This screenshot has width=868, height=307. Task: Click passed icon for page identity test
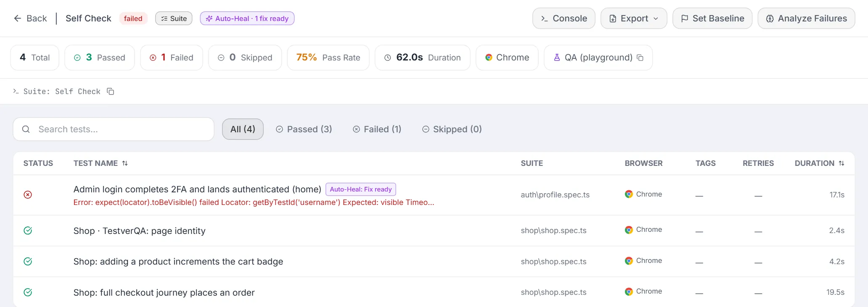[28, 231]
